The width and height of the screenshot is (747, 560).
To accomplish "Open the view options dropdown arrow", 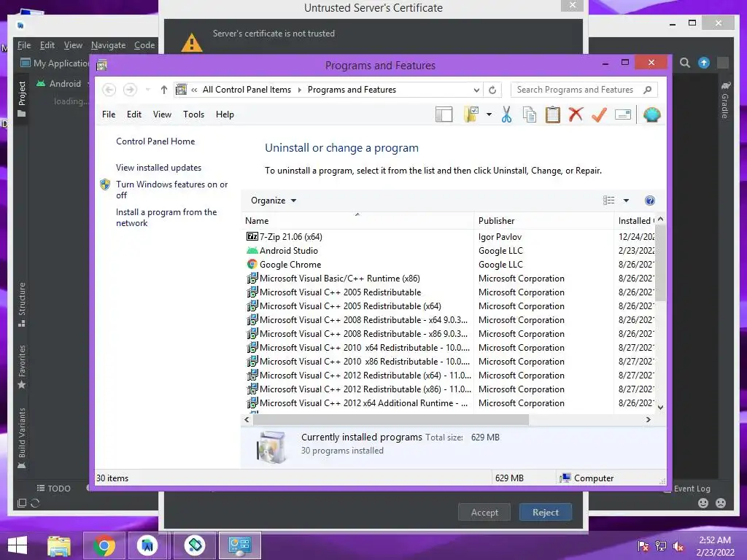I will 626,201.
